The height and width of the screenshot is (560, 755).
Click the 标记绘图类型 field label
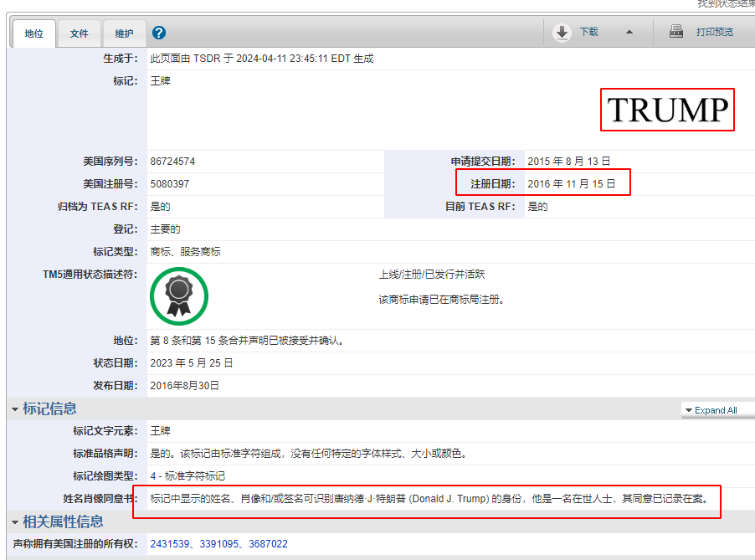105,476
